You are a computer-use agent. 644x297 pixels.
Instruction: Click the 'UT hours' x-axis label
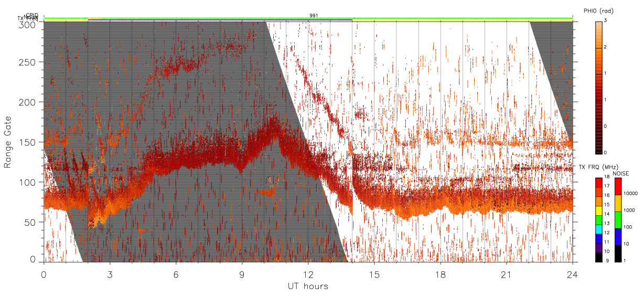coord(308,286)
